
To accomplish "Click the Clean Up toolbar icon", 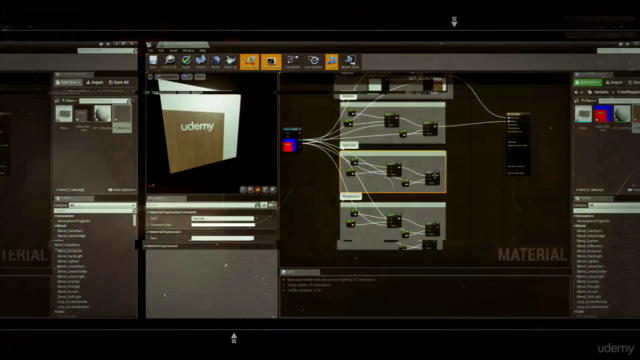I will click(231, 62).
